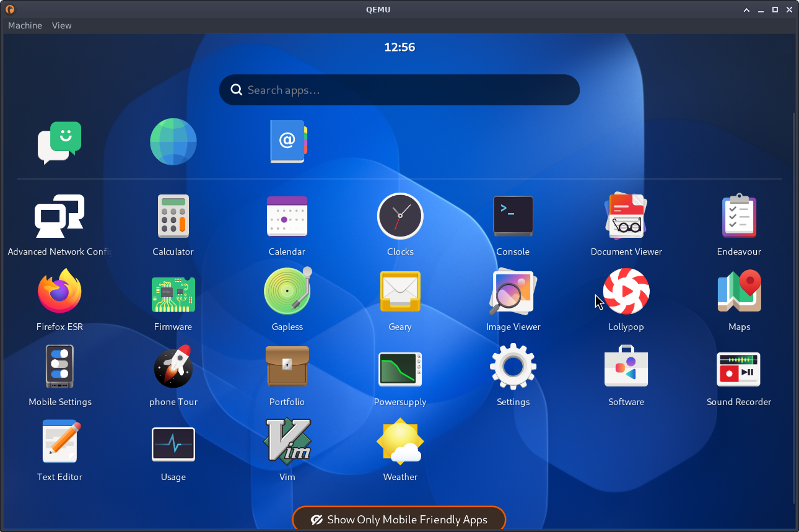Open the Firmware app

[173, 294]
